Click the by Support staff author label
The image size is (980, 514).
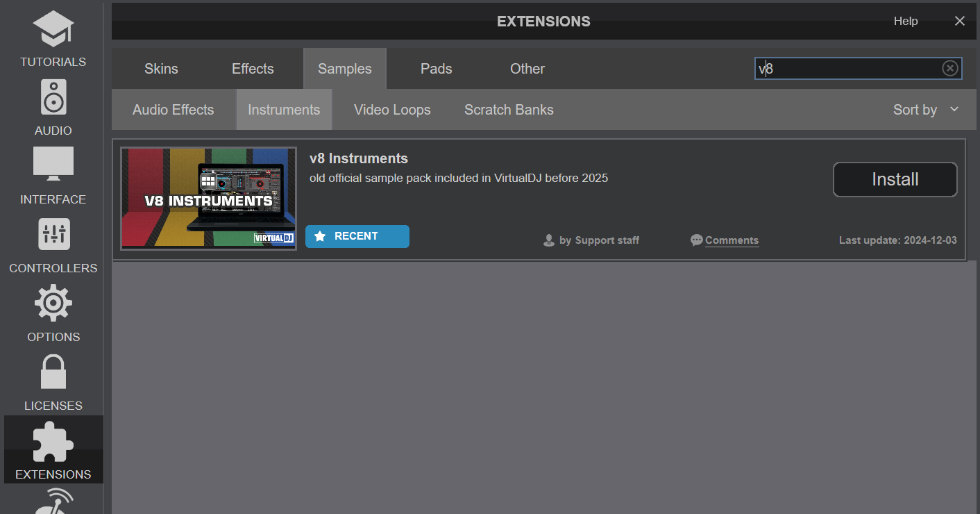pos(599,240)
